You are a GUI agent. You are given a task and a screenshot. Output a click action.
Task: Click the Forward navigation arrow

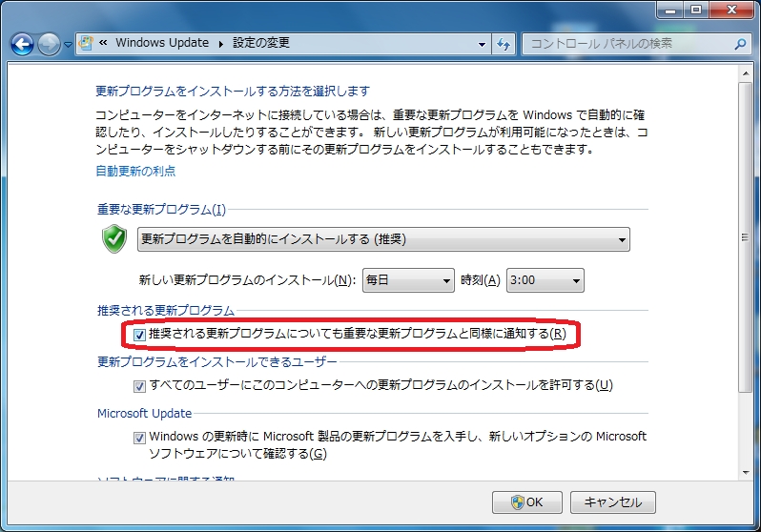coord(49,45)
